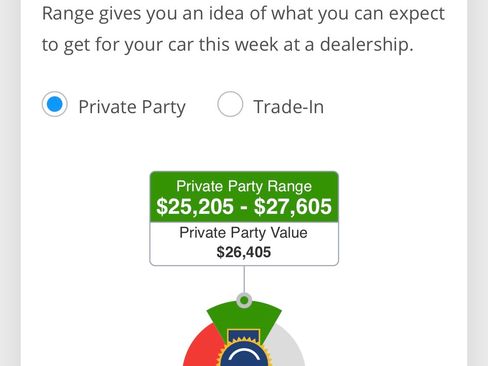Viewport: 488px width, 366px height.
Task: Click the Kelley Blue Book badge icon
Action: tap(244, 349)
